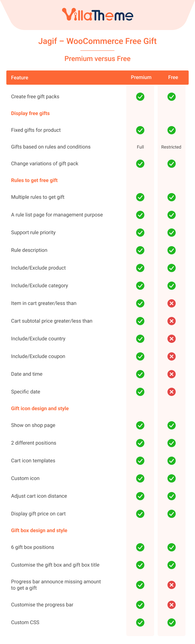The width and height of the screenshot is (195, 644).
Task: Click the VillaTheme logo at top
Action: pos(97,15)
